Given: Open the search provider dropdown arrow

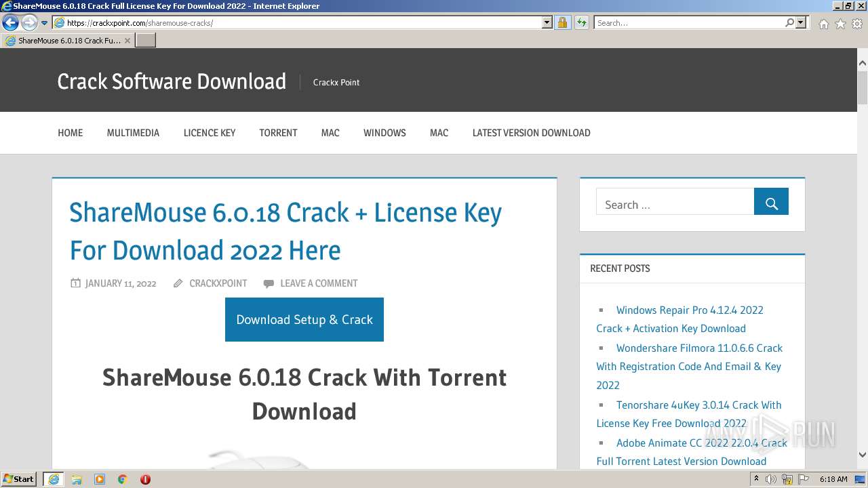Looking at the screenshot, I should point(801,23).
